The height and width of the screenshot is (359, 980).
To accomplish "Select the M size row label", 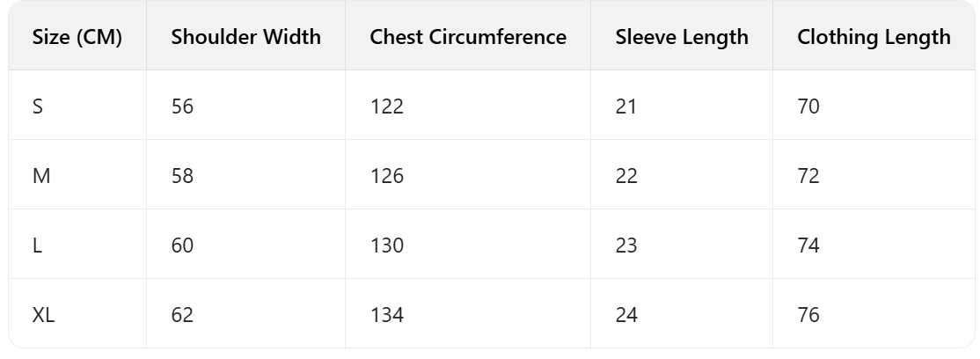I will 40,176.
